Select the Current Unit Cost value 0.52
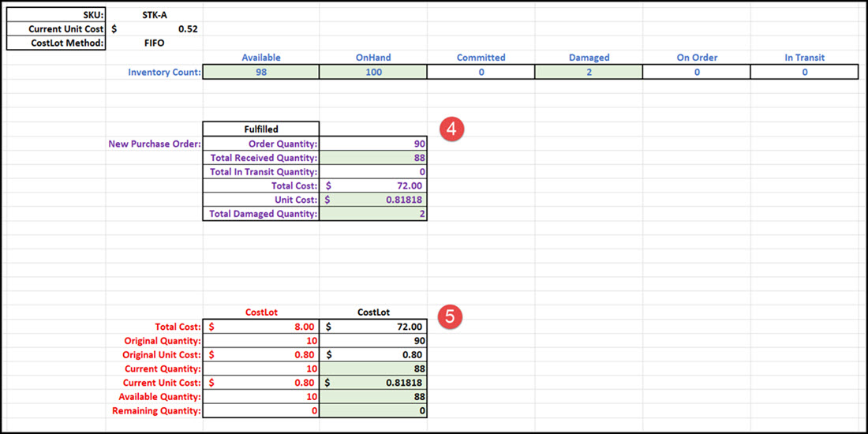The height and width of the screenshot is (434, 868). (154, 29)
